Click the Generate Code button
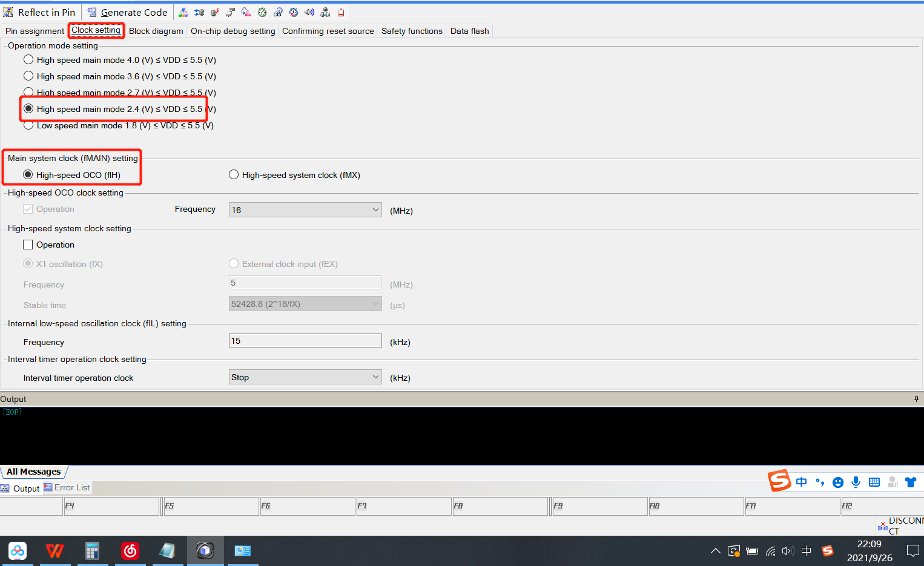Viewport: 924px width, 566px height. pos(127,12)
